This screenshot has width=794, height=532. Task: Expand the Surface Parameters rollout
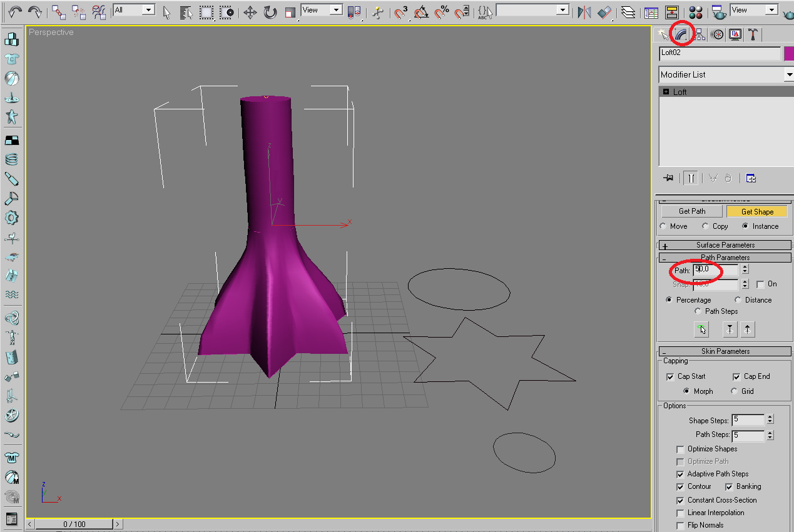pos(725,245)
